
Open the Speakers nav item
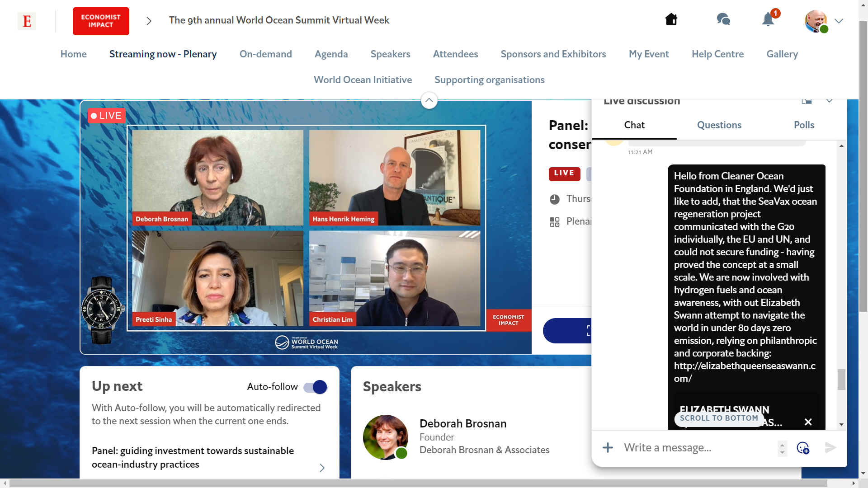click(391, 54)
